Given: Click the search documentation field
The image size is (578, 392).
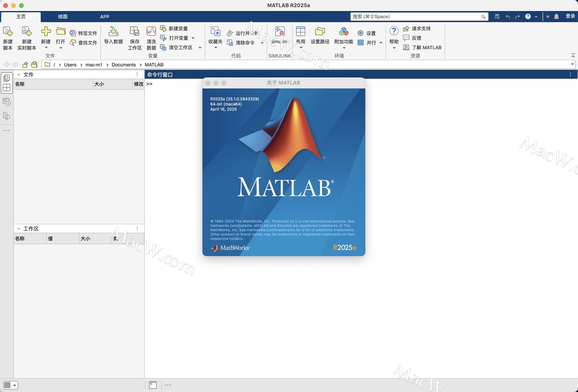Looking at the screenshot, I should coord(415,17).
